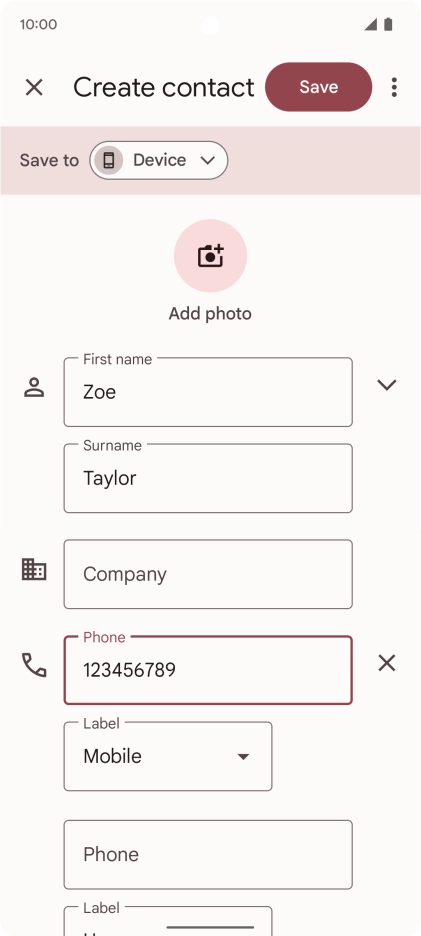The height and width of the screenshot is (936, 421).
Task: Expand more name fields chevron
Action: click(x=387, y=385)
